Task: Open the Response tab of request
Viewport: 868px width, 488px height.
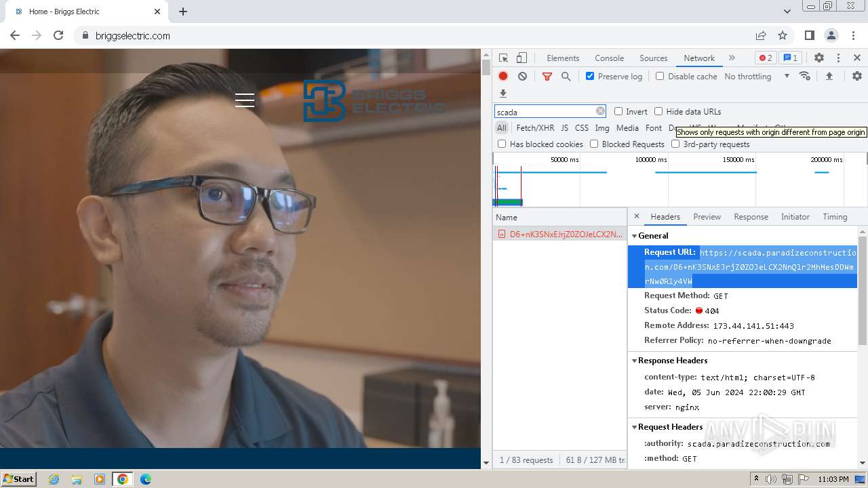Action: tap(751, 217)
